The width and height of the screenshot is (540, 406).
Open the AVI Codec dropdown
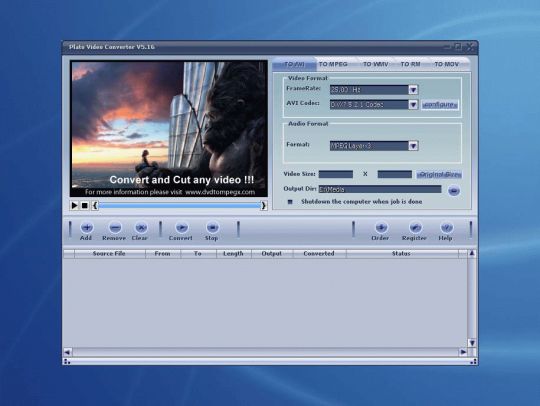(x=413, y=105)
